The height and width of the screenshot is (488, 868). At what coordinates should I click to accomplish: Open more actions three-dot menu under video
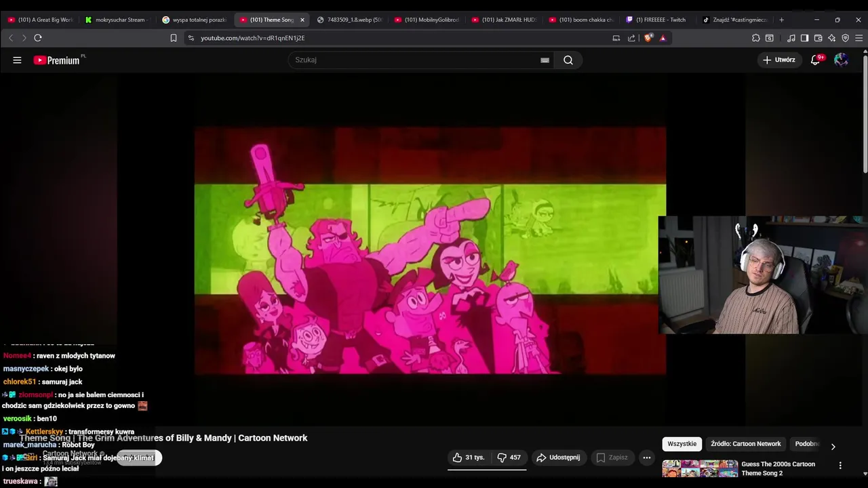click(647, 457)
